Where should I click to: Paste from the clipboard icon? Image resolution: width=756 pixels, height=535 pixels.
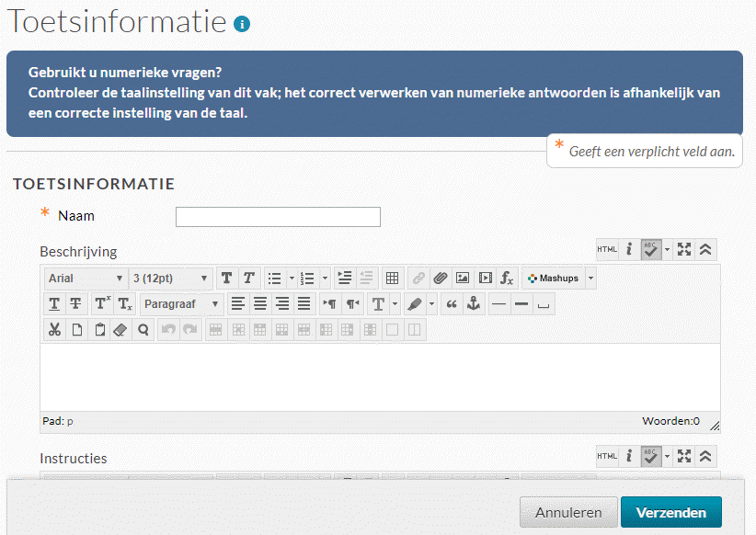tap(99, 330)
